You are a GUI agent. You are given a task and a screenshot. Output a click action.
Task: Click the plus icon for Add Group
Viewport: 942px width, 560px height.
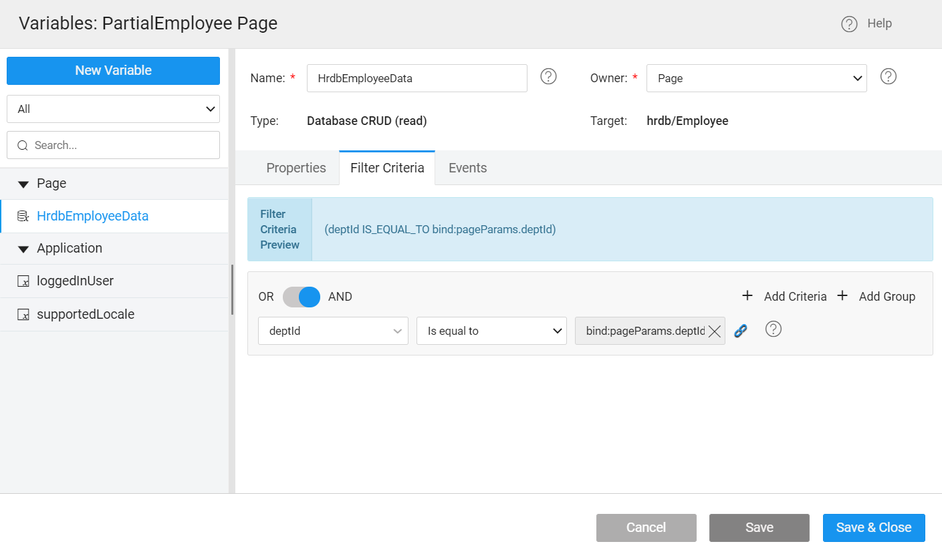click(x=842, y=296)
